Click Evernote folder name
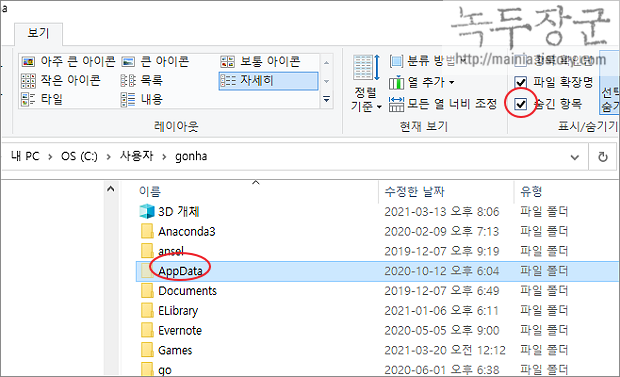The height and width of the screenshot is (377, 620). [180, 330]
